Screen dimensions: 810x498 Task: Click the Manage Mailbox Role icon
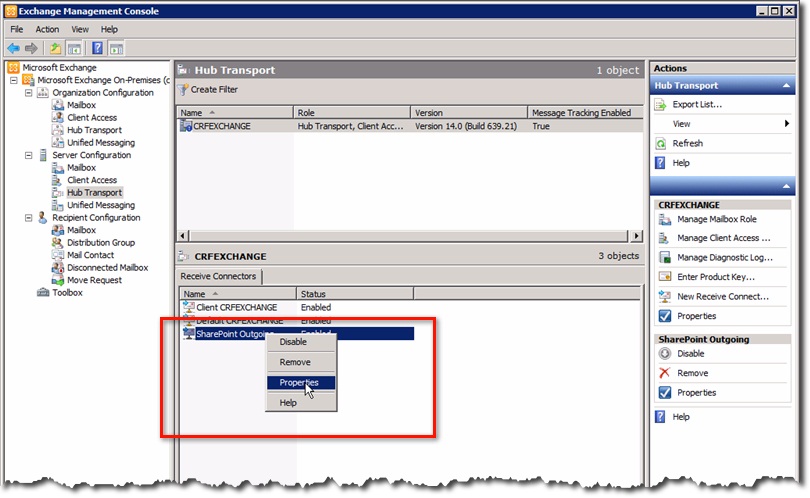665,220
